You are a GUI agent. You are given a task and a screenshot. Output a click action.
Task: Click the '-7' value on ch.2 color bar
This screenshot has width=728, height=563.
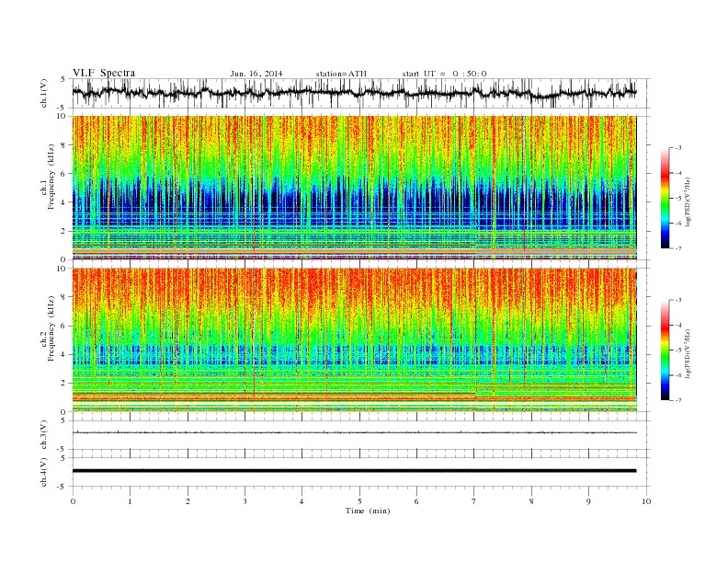pyautogui.click(x=678, y=400)
